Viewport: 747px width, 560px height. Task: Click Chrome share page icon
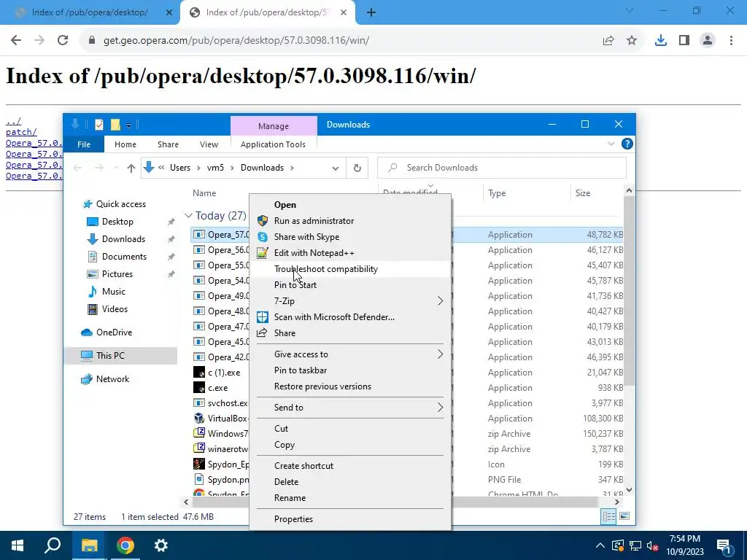(608, 41)
